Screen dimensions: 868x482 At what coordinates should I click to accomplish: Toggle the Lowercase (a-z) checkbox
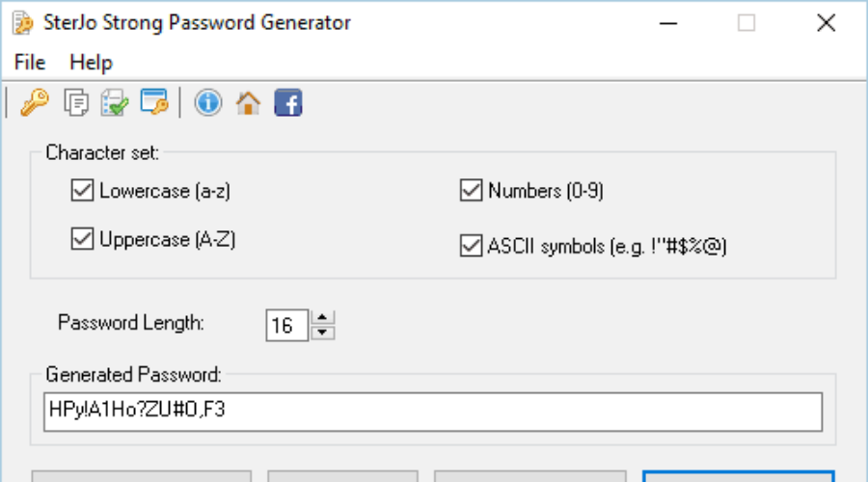coord(83,190)
